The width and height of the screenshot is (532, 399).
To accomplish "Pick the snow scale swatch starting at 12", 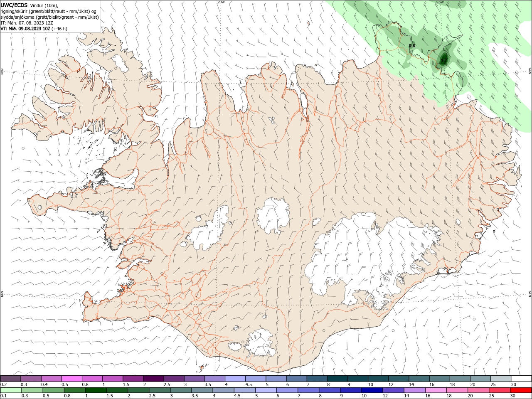I will (x=399, y=378).
